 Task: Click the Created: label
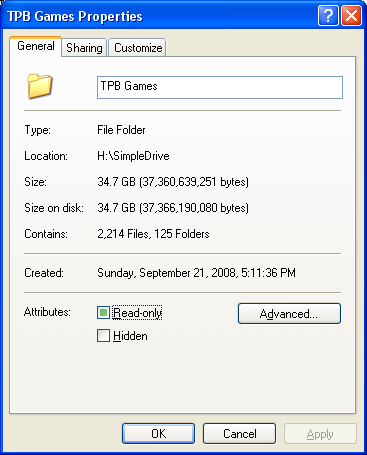click(44, 273)
